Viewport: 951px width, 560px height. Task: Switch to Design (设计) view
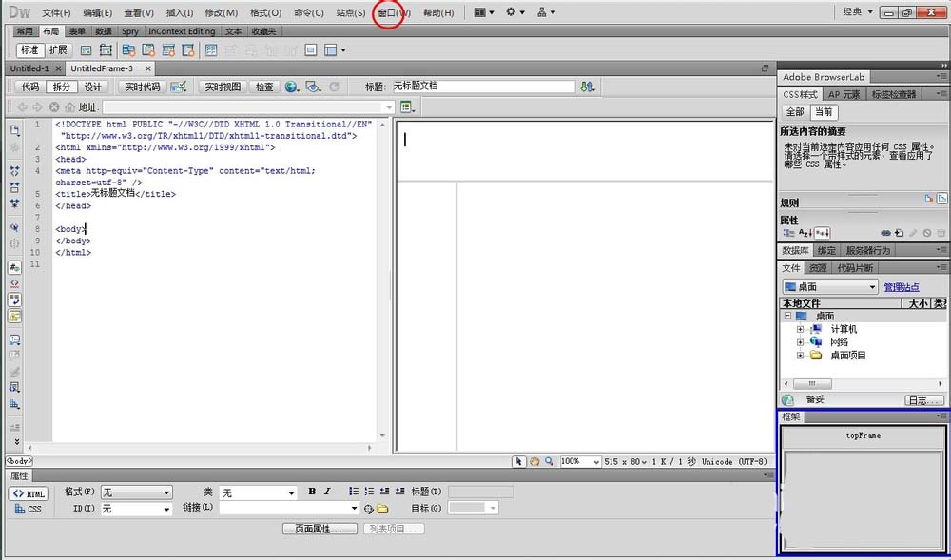pos(93,87)
